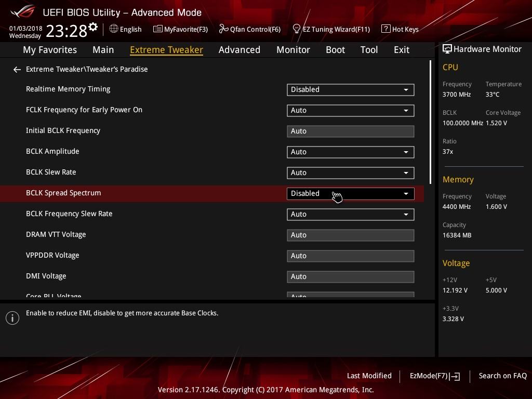This screenshot has height=399, width=532.
Task: Click +3.3V value 3.328 V
Action: (453, 320)
